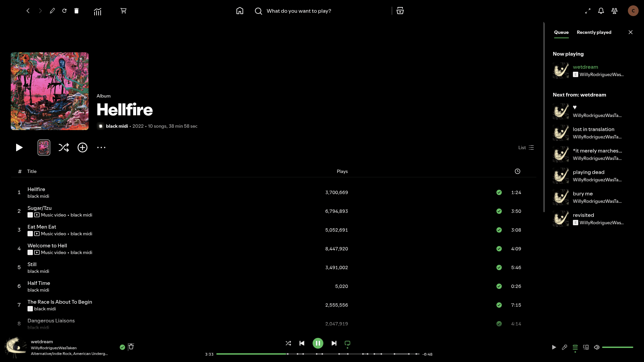Toggle the queue icon in the bottom bar
This screenshot has height=362, width=644.
(575, 347)
